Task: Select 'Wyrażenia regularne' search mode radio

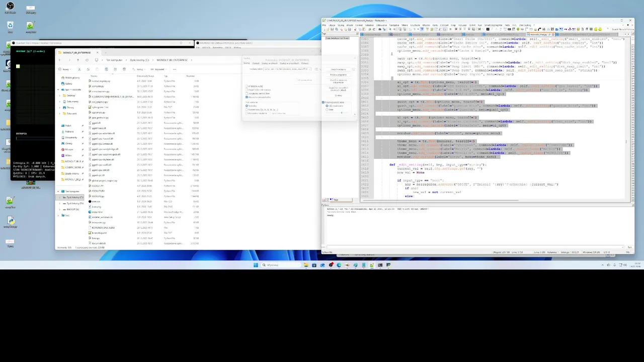Action: (247, 113)
